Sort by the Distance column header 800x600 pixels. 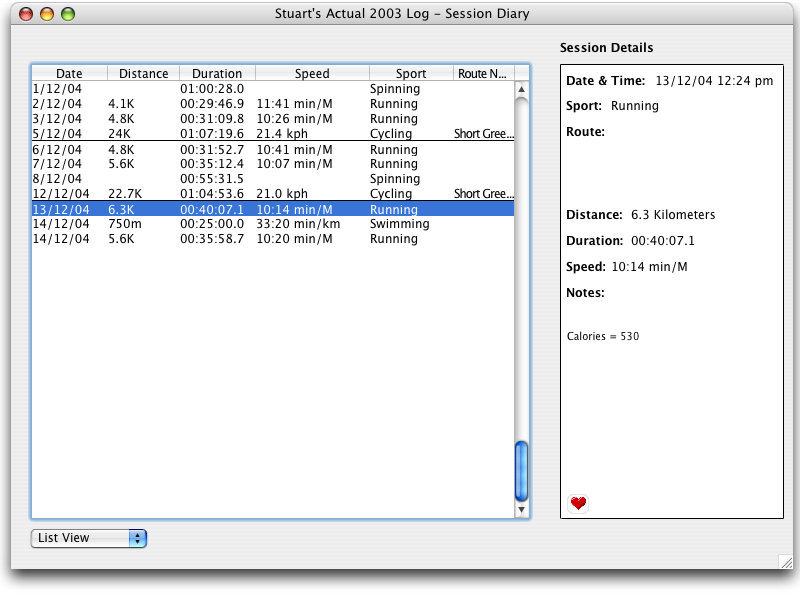click(143, 73)
